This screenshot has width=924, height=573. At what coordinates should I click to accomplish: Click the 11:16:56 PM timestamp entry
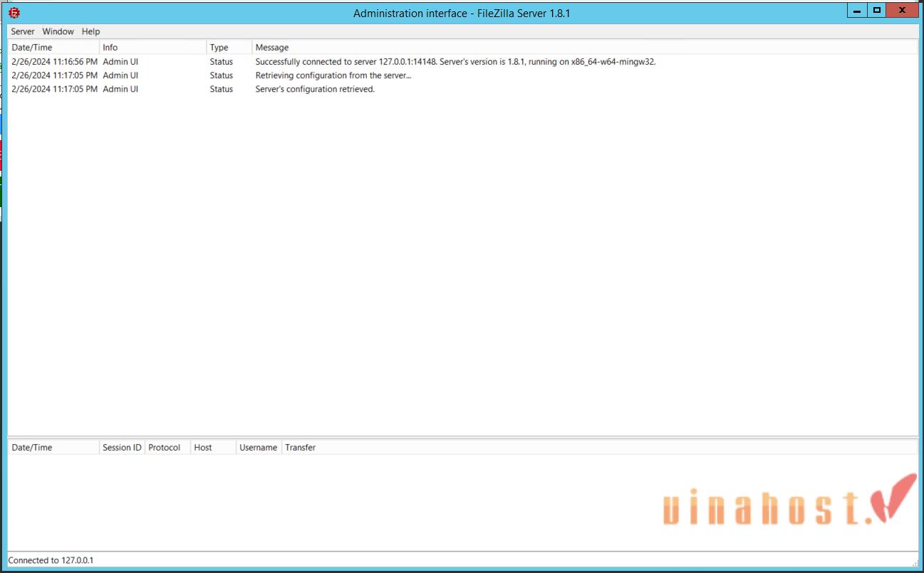click(x=54, y=62)
